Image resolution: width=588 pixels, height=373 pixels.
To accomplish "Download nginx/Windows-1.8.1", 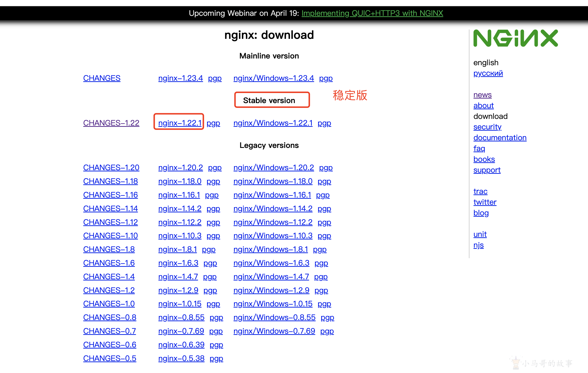I will point(270,249).
